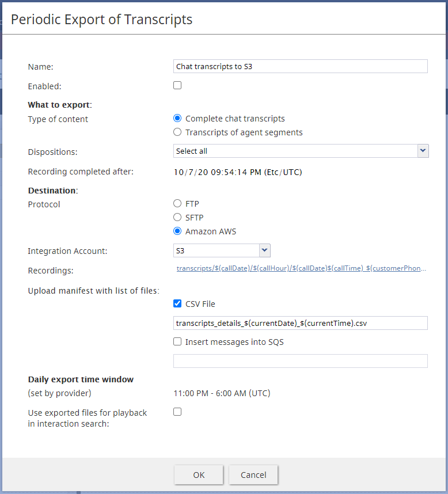Click the transcripts_details CSV filename field

coord(300,323)
